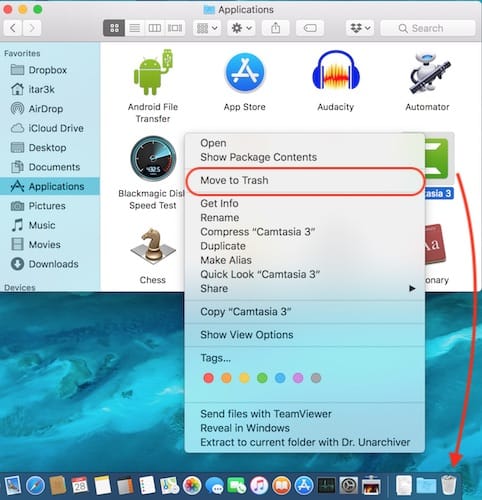Choose Get Info from the context menu

305,203
